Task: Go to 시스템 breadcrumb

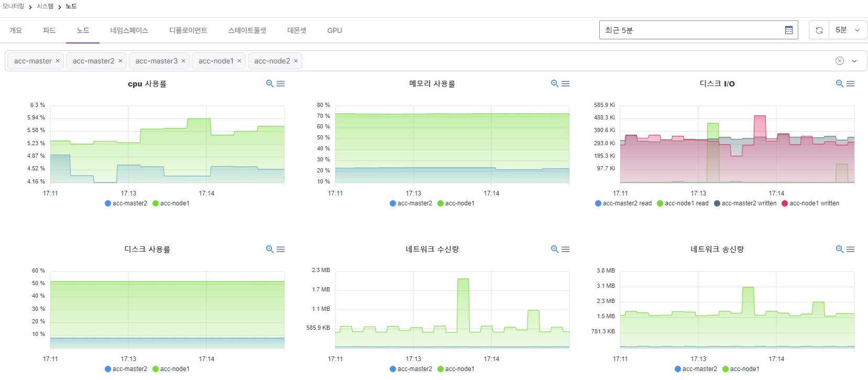Action: click(45, 6)
